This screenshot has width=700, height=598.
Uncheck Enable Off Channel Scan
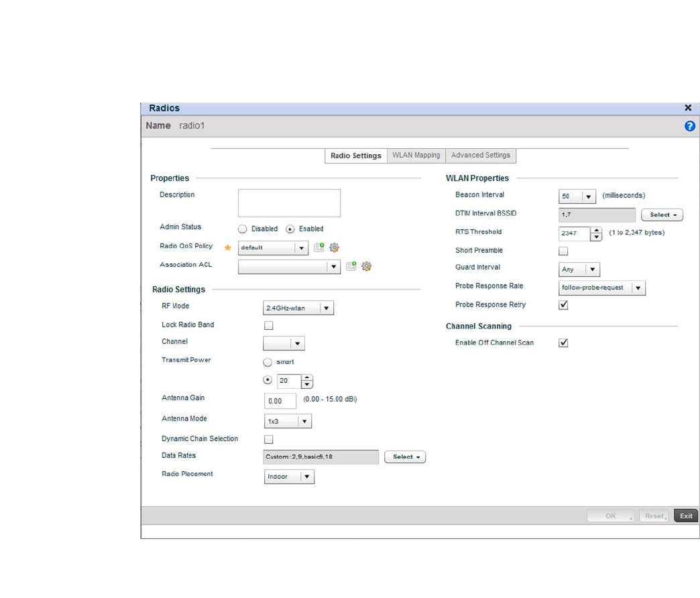point(563,343)
